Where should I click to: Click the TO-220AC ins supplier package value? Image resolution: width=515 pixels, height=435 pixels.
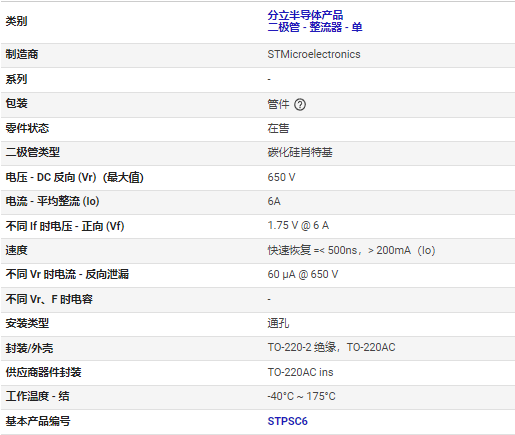pos(300,372)
